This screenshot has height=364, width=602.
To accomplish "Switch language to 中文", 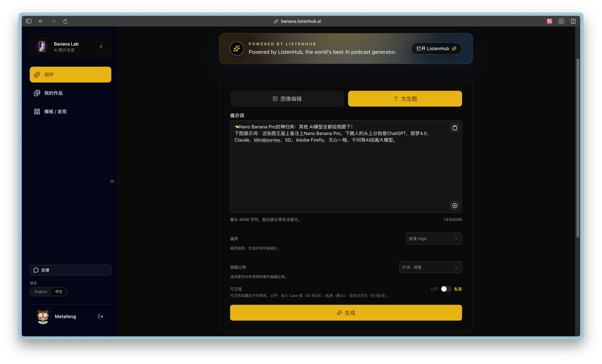I will point(59,292).
